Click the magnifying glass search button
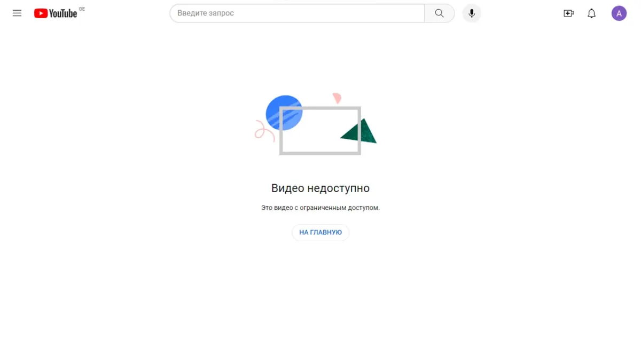This screenshot has height=364, width=641. pos(440,13)
